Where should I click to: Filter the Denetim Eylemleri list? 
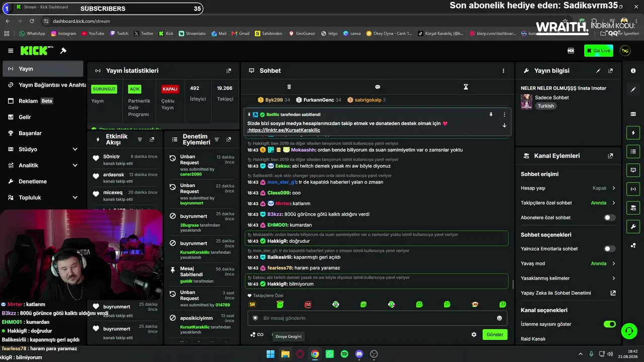216,139
